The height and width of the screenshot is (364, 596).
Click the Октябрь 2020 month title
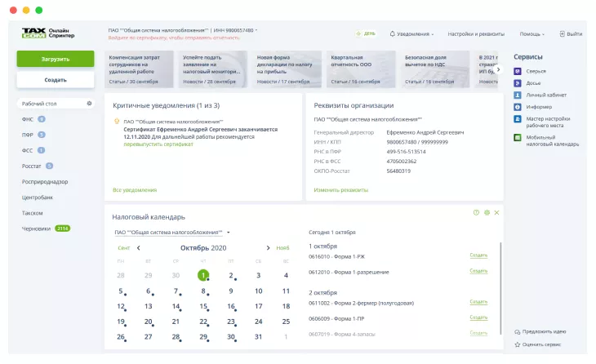coord(203,248)
